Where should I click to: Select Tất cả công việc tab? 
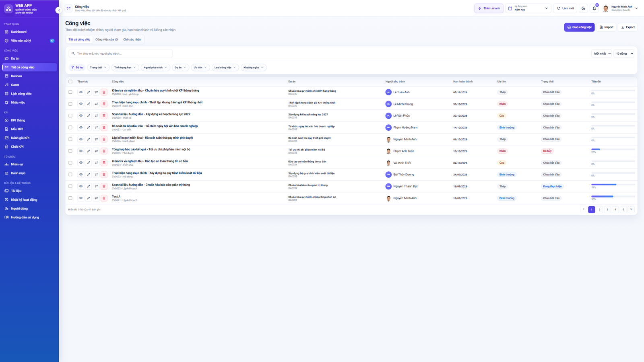pos(79,39)
